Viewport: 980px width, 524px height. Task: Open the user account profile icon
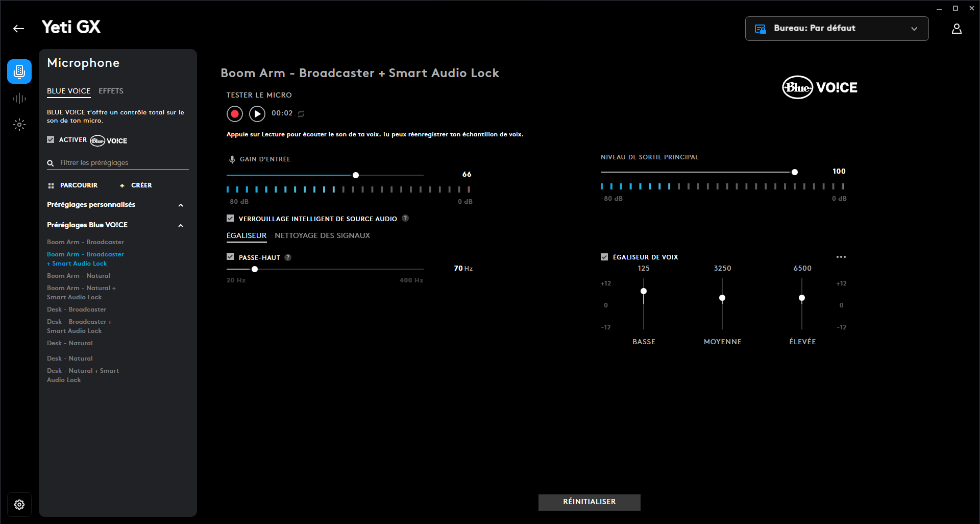tap(957, 29)
